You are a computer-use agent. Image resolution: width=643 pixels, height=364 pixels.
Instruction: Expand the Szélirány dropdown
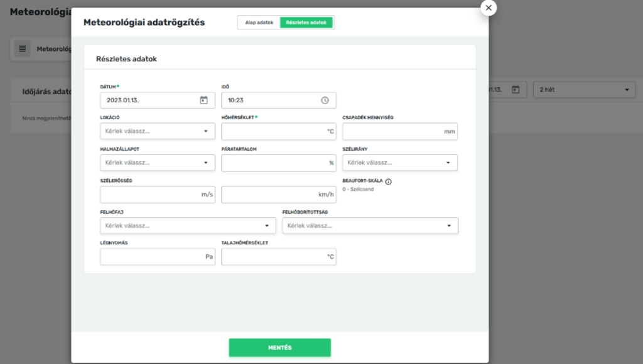pyautogui.click(x=399, y=163)
